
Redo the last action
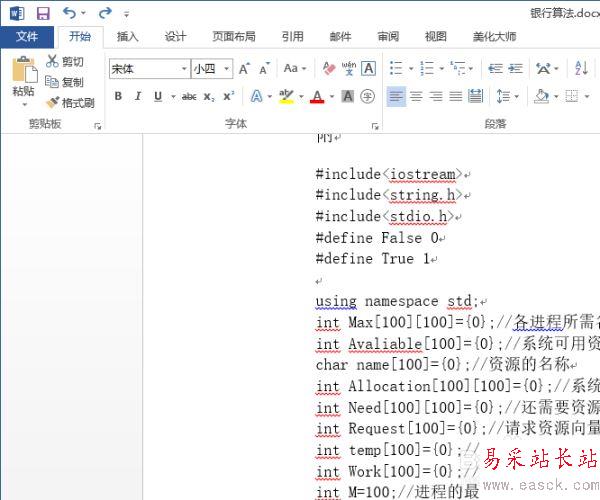point(105,13)
